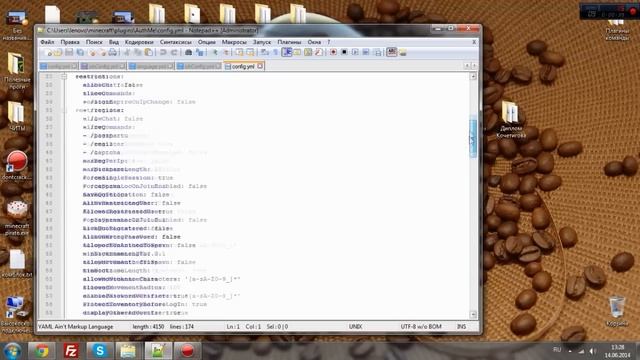The height and width of the screenshot is (360, 640).
Task: Open the ? help menu
Action: point(329,42)
